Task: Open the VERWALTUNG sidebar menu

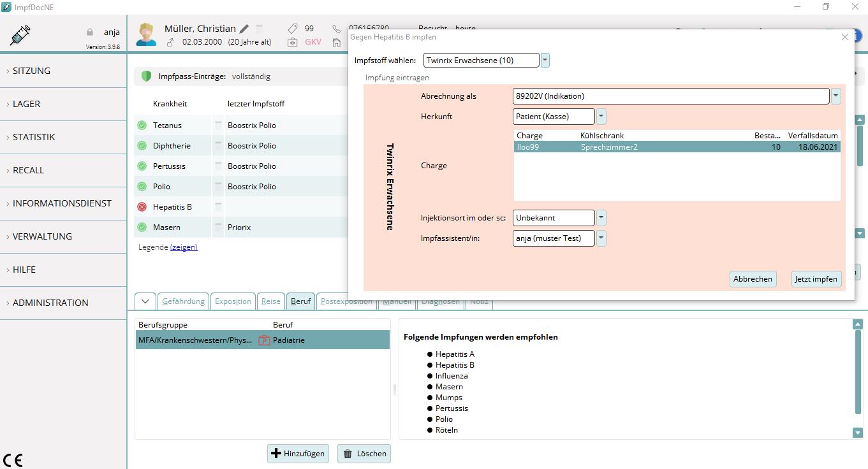Action: 63,236
